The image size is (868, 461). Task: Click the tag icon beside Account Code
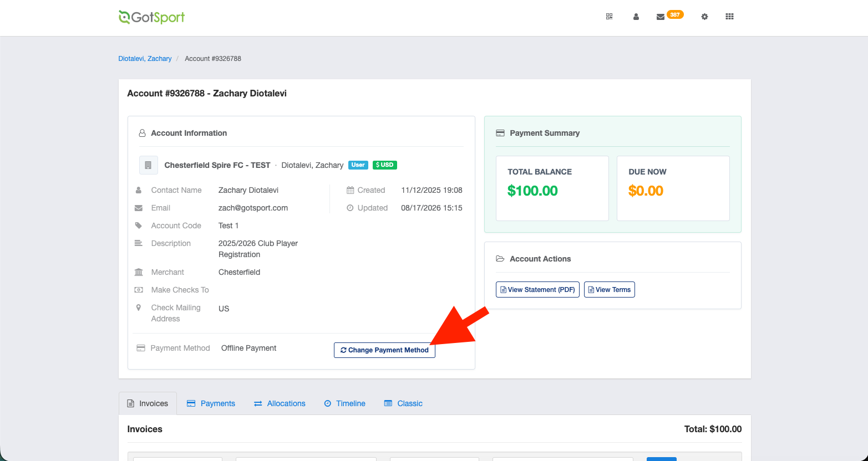(x=139, y=226)
